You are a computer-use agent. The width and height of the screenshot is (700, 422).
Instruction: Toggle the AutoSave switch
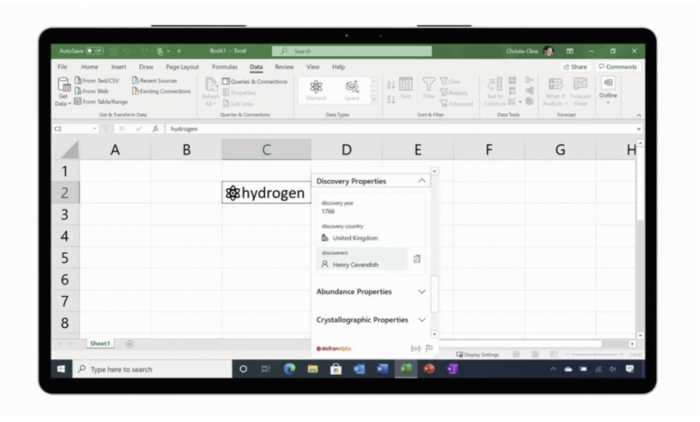(95, 51)
